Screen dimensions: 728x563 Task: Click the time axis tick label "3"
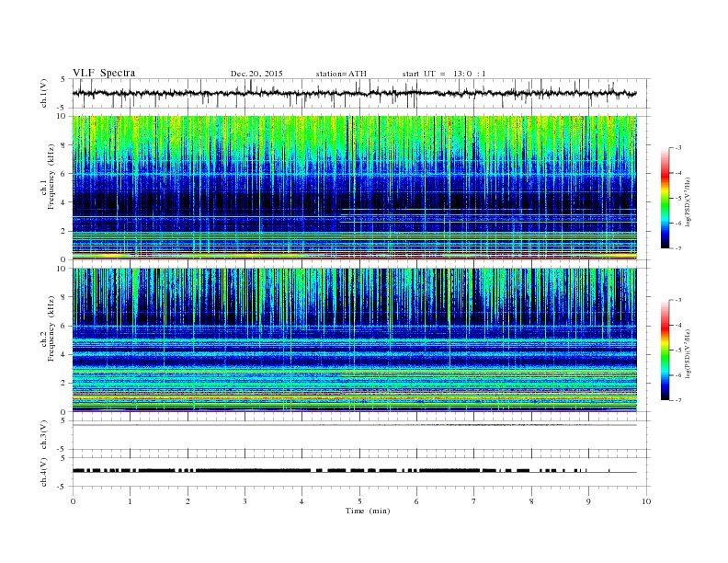245,501
